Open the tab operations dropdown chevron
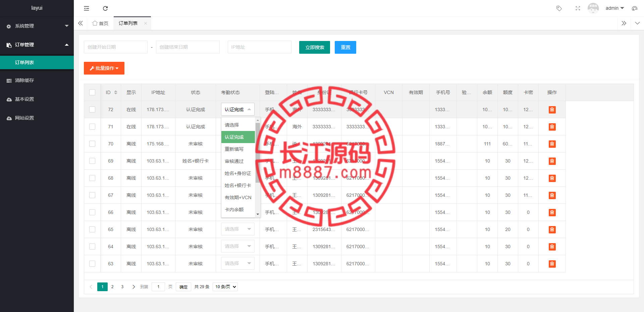 coord(637,23)
